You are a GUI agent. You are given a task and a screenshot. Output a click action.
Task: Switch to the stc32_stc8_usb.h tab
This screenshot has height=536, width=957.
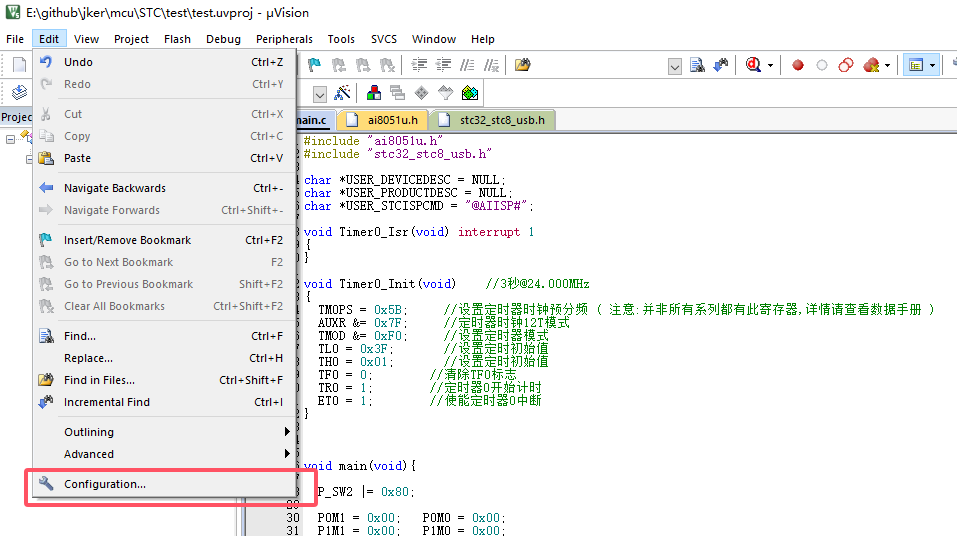493,120
